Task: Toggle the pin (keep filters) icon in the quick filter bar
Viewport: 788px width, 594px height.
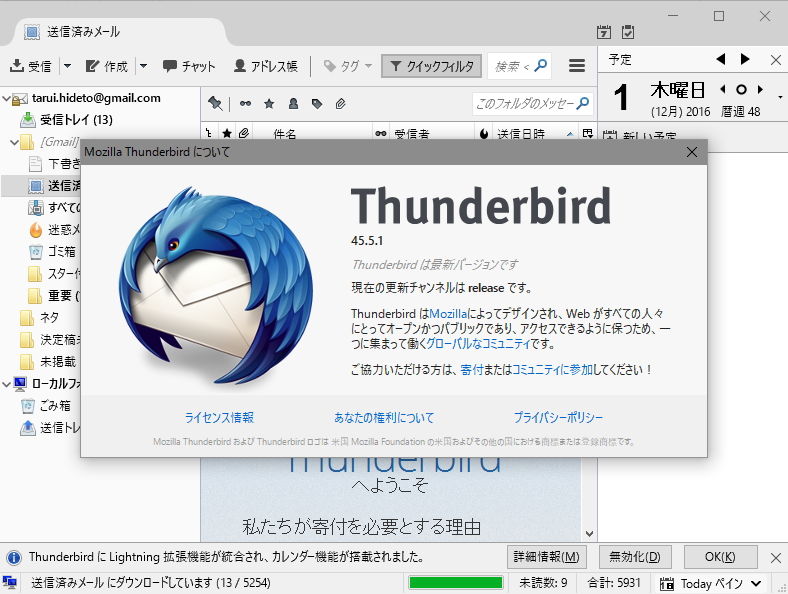Action: coord(215,104)
